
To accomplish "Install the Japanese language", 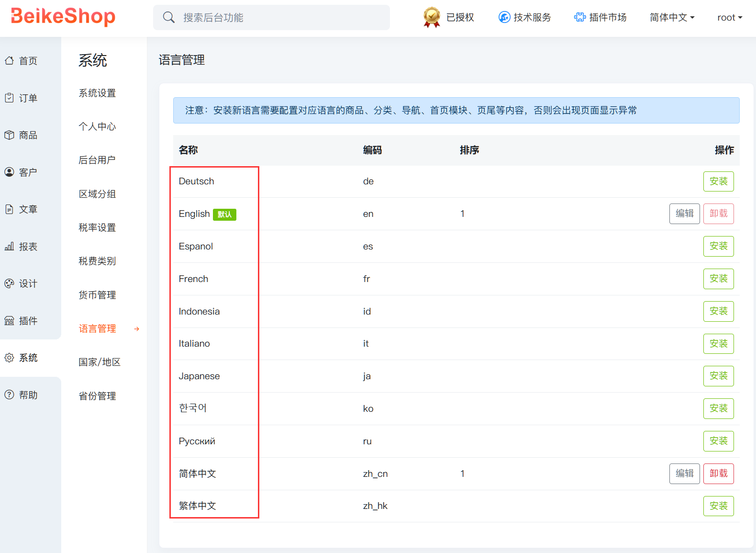I will pyautogui.click(x=718, y=376).
